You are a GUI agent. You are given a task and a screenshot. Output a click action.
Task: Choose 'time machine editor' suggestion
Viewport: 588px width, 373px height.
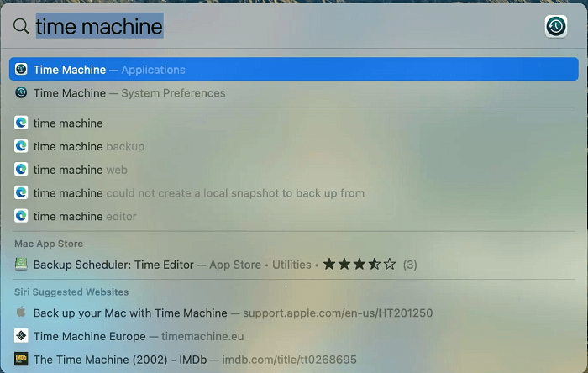tap(294, 216)
